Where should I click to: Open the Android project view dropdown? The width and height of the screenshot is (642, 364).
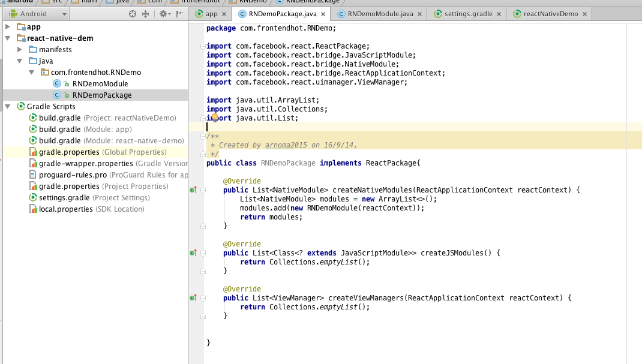pyautogui.click(x=36, y=14)
